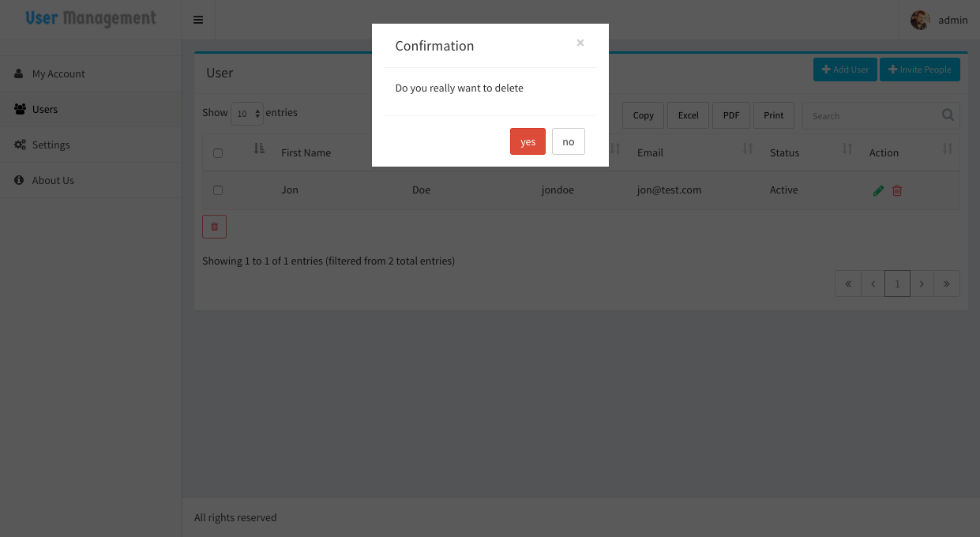Image resolution: width=980 pixels, height=537 pixels.
Task: Open About Us in the sidebar
Action: [x=91, y=180]
